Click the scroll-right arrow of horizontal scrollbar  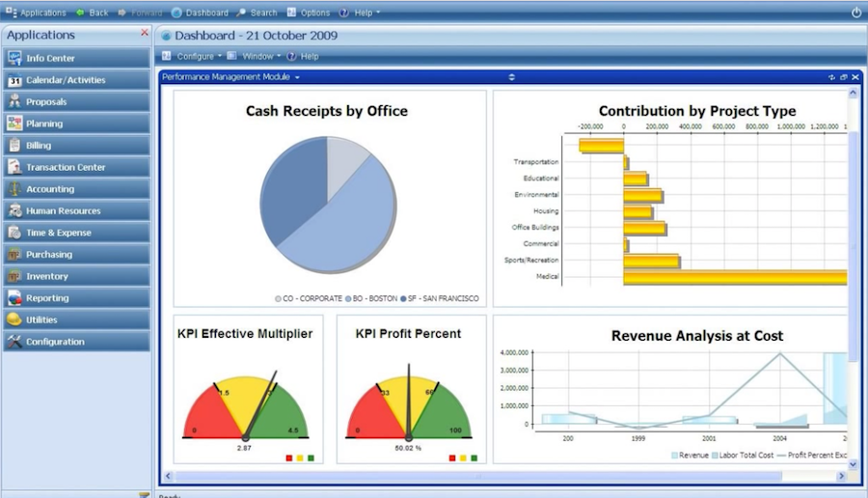[841, 476]
